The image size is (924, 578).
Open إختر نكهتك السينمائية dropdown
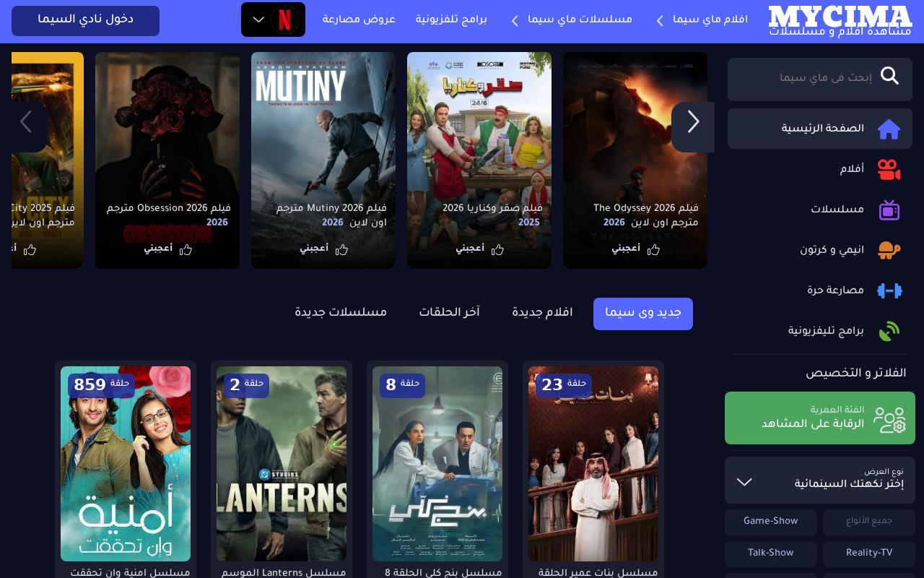click(x=820, y=480)
